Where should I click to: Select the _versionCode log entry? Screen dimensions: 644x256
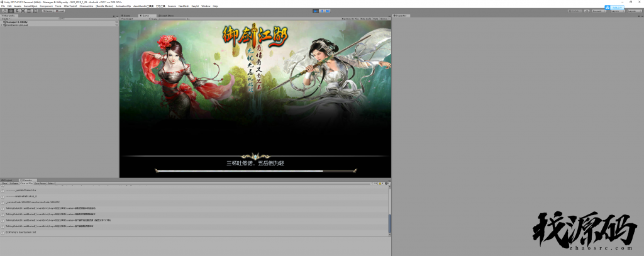coord(194,202)
